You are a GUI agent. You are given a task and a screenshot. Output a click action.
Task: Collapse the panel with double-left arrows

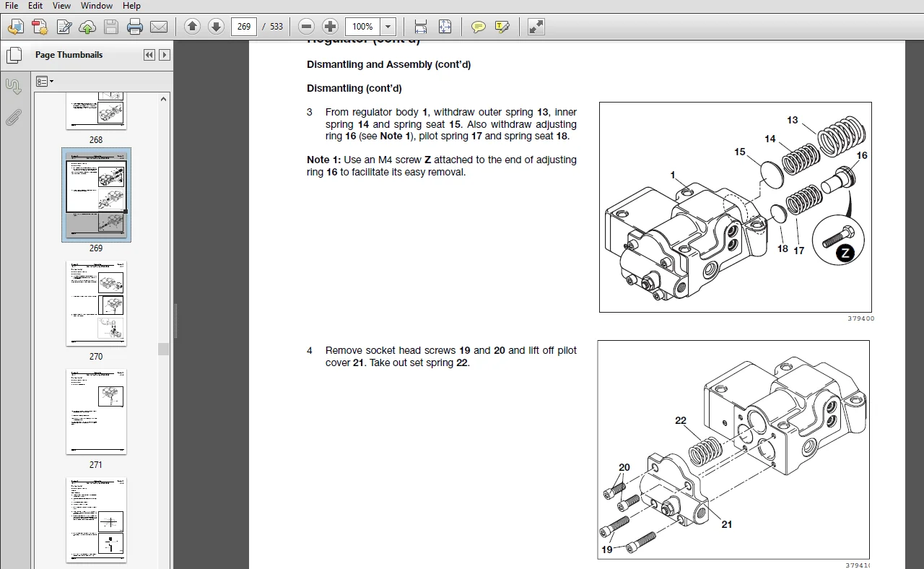(x=149, y=55)
